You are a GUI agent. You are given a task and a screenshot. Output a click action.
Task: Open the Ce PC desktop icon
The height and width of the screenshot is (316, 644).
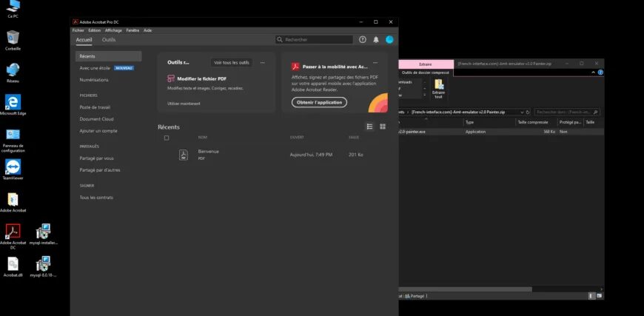[x=13, y=7]
